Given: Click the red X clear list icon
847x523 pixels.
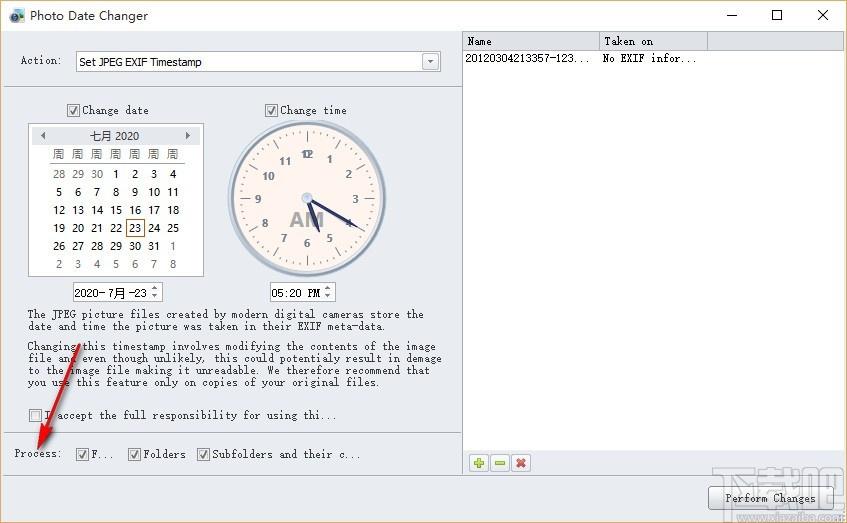Looking at the screenshot, I should (x=521, y=463).
